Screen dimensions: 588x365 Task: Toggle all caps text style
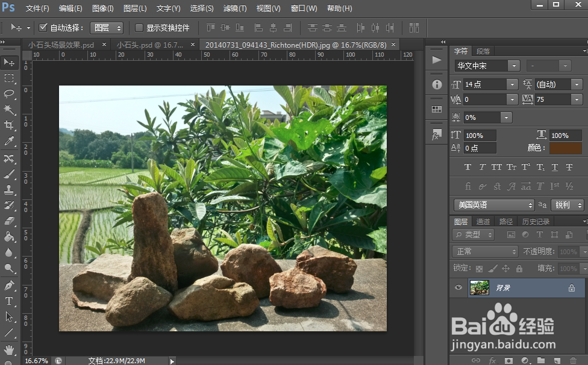pos(496,167)
